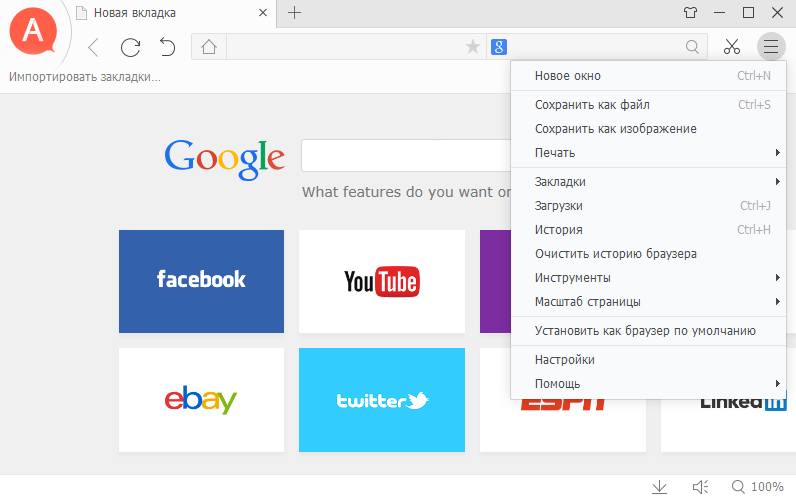Click Установить как браузер по умолчанию
796x498 pixels.
pyautogui.click(x=648, y=331)
